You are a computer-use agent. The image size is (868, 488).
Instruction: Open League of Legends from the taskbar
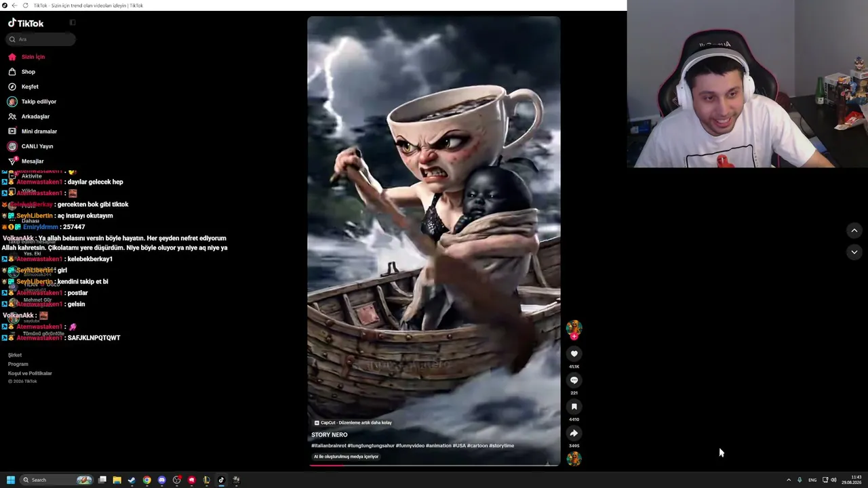point(207,480)
